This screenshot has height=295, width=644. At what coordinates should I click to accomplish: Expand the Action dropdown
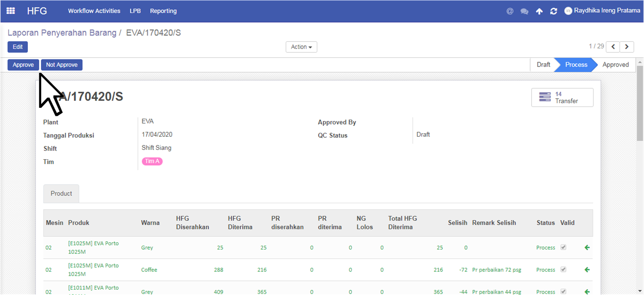tap(301, 47)
